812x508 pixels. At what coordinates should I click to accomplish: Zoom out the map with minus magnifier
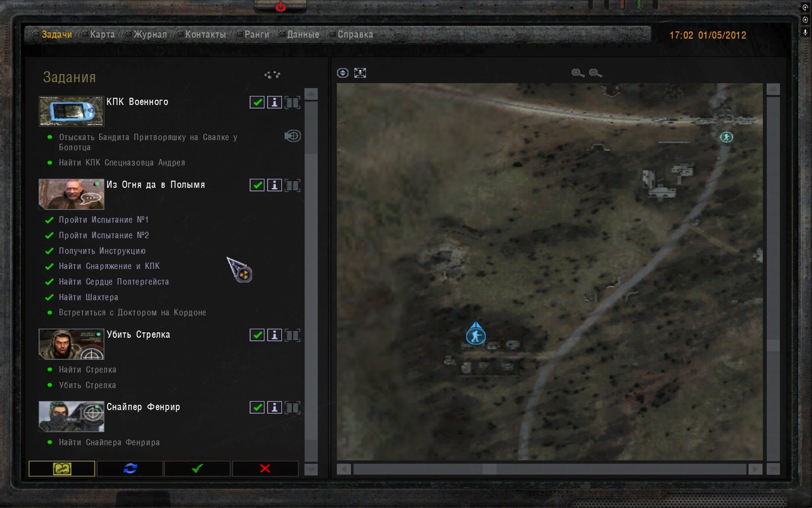595,73
